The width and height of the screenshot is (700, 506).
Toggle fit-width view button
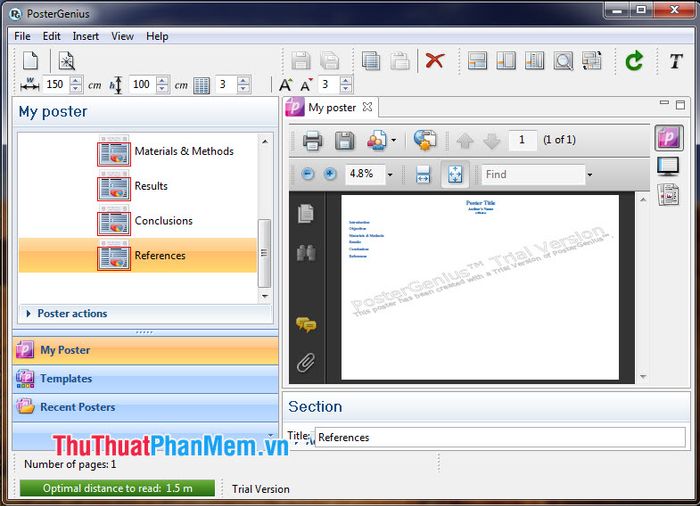[422, 174]
